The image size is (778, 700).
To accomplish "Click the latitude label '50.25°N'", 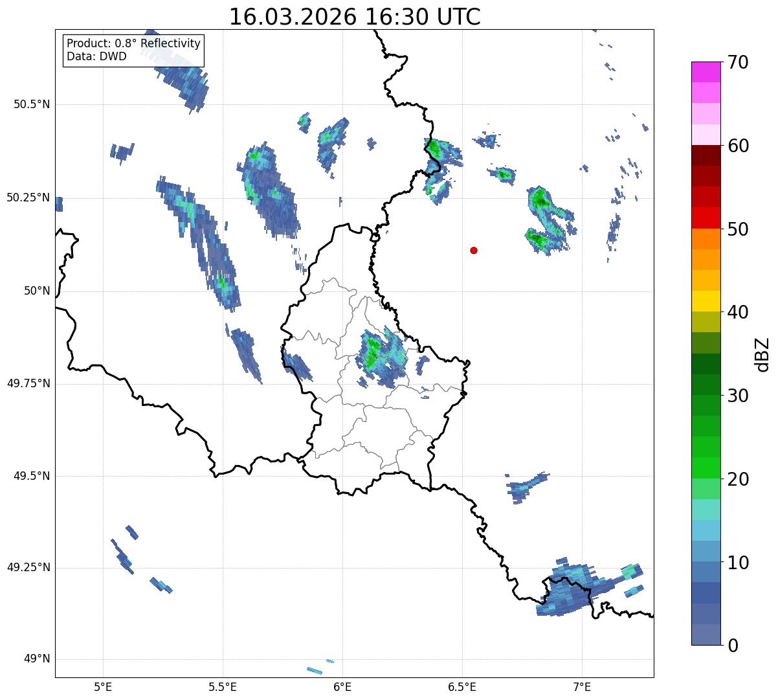I will [28, 198].
